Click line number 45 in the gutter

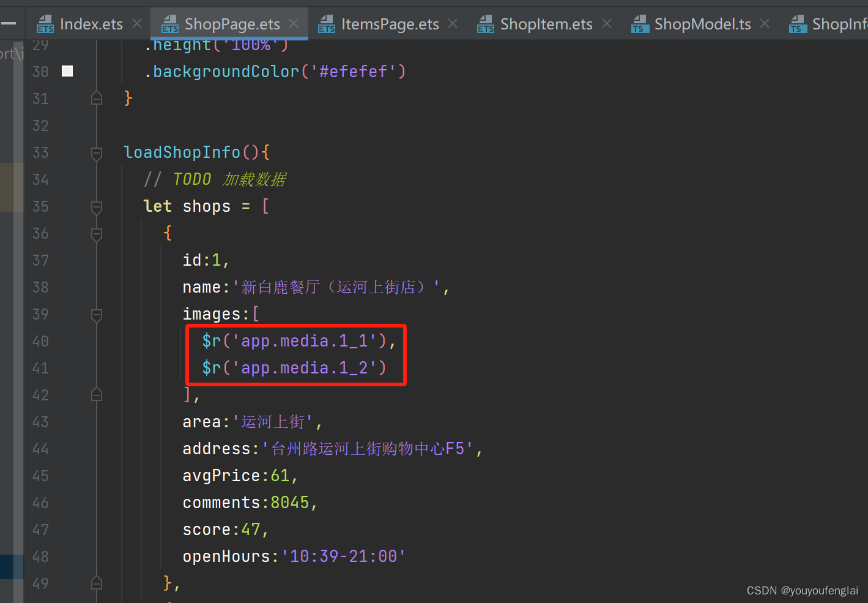(40, 476)
